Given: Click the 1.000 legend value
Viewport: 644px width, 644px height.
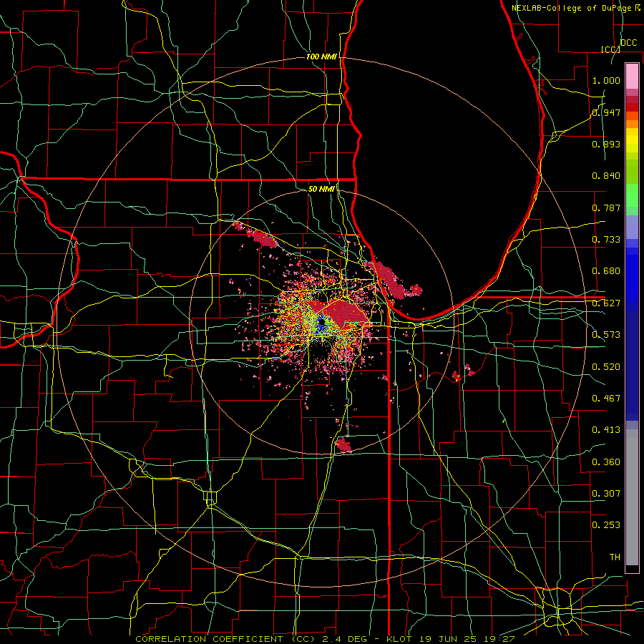Looking at the screenshot, I should (606, 80).
